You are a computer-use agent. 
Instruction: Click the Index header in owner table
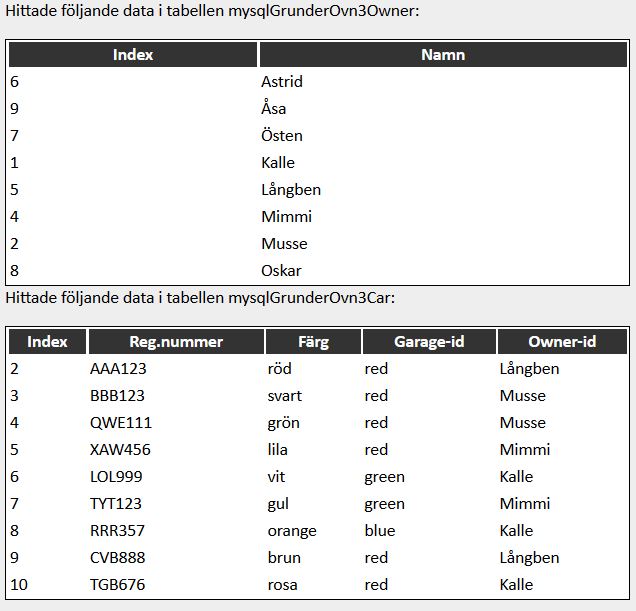pyautogui.click(x=133, y=55)
